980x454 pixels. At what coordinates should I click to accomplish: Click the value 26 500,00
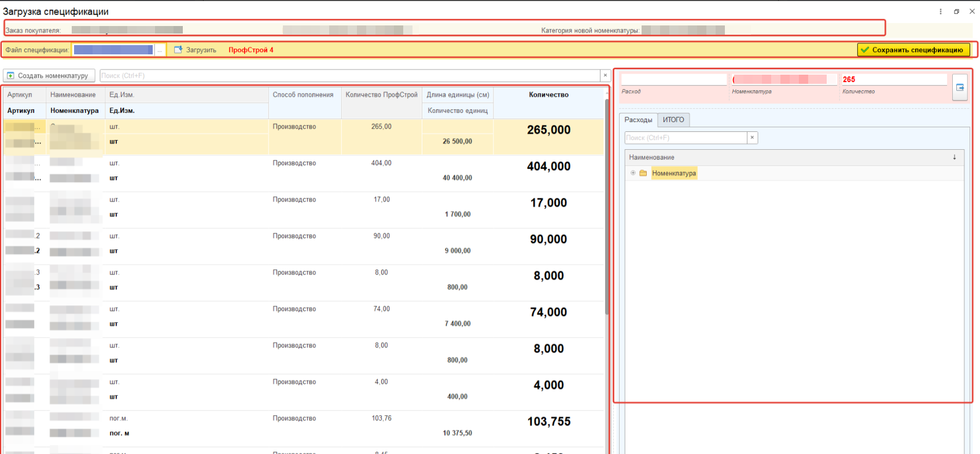click(x=458, y=141)
